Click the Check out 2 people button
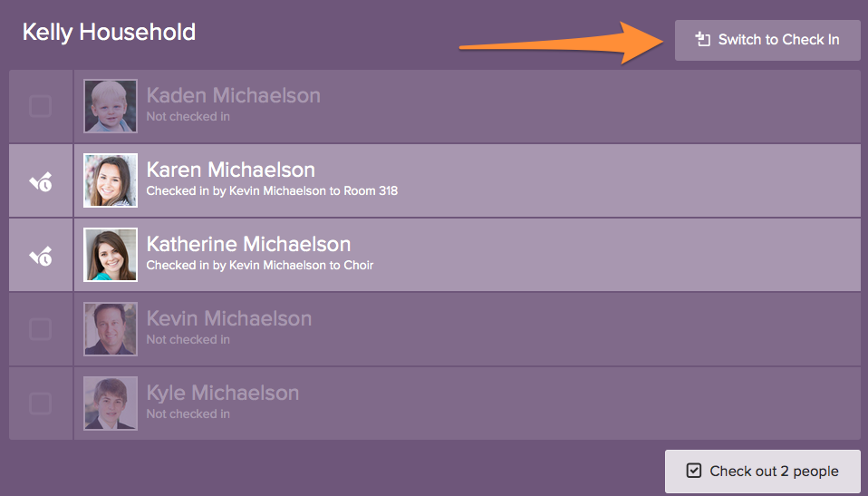The height and width of the screenshot is (496, 868). tap(762, 472)
